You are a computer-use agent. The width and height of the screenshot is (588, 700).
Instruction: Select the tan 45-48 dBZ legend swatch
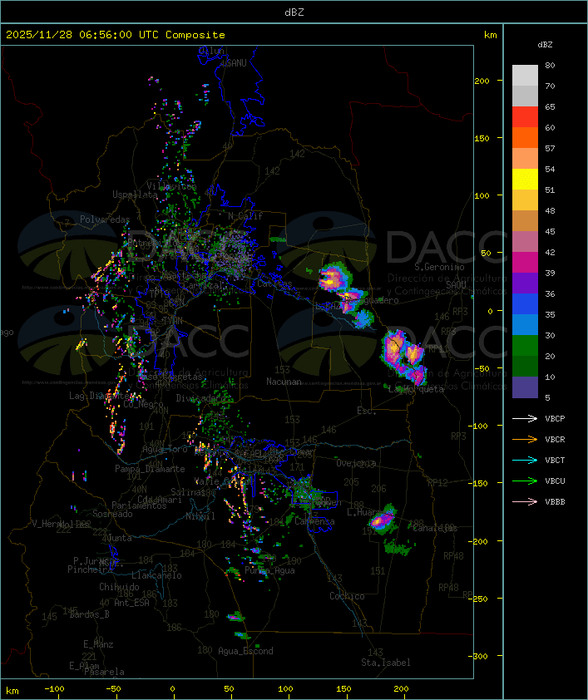coord(525,221)
